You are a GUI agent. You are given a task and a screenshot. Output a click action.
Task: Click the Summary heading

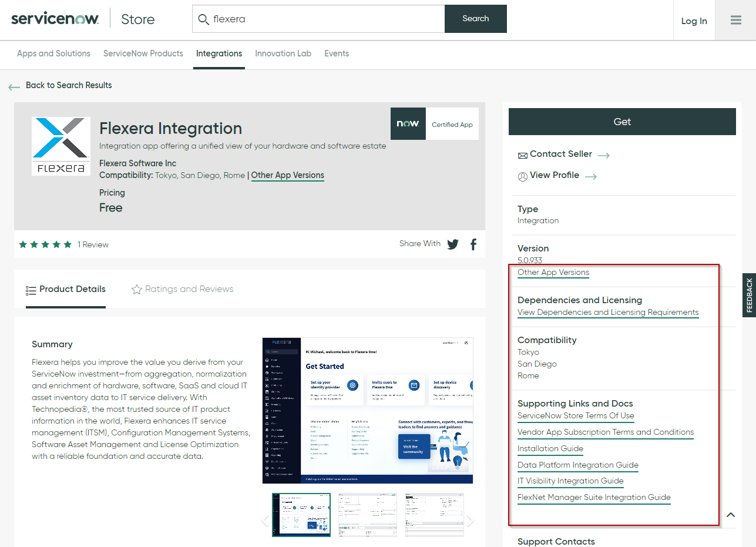point(52,344)
